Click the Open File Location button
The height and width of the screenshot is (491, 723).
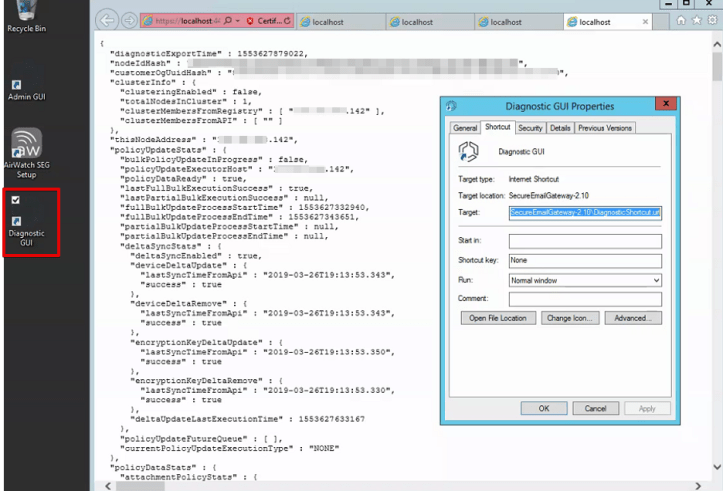(498, 318)
